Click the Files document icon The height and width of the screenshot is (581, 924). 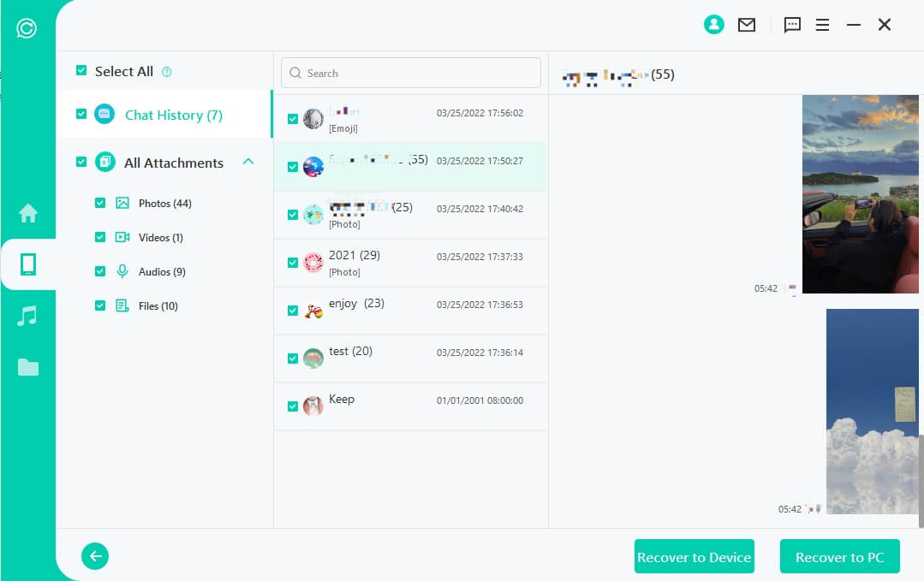pos(122,305)
